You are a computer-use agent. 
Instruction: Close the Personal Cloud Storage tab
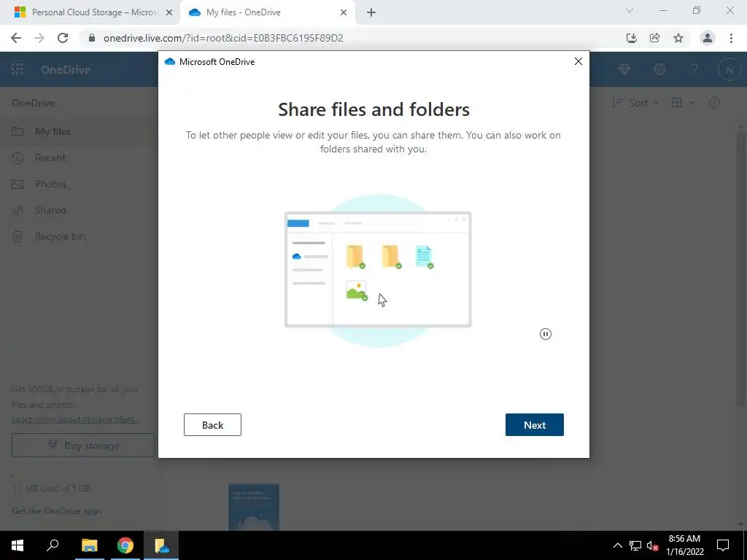tap(169, 13)
